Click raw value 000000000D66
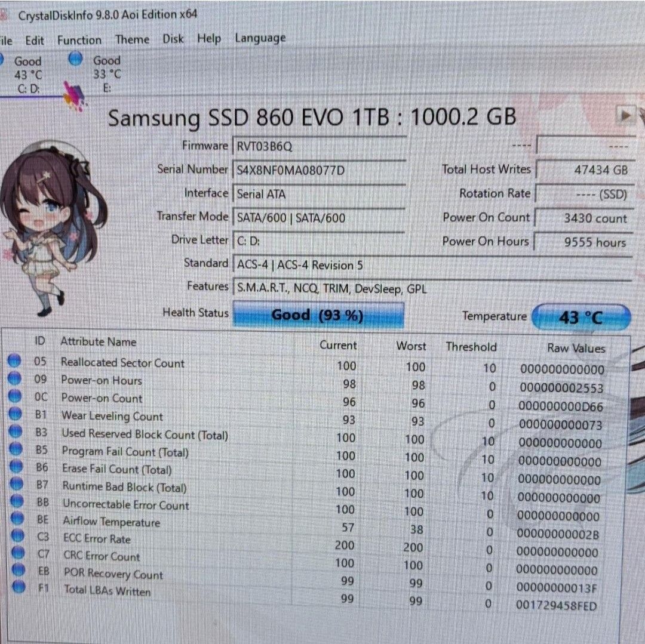The image size is (645, 644). (561, 406)
